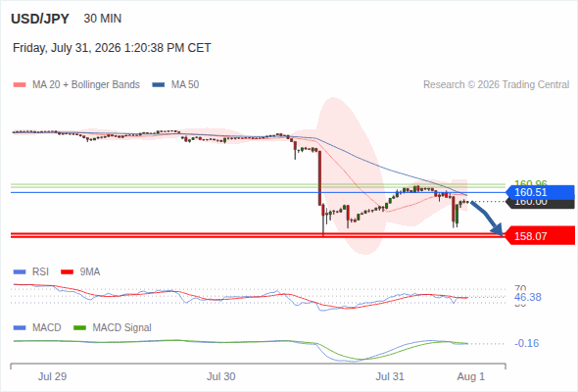578x392 pixels.
Task: Click the MA 50 blue legend swatch
Action: point(159,85)
